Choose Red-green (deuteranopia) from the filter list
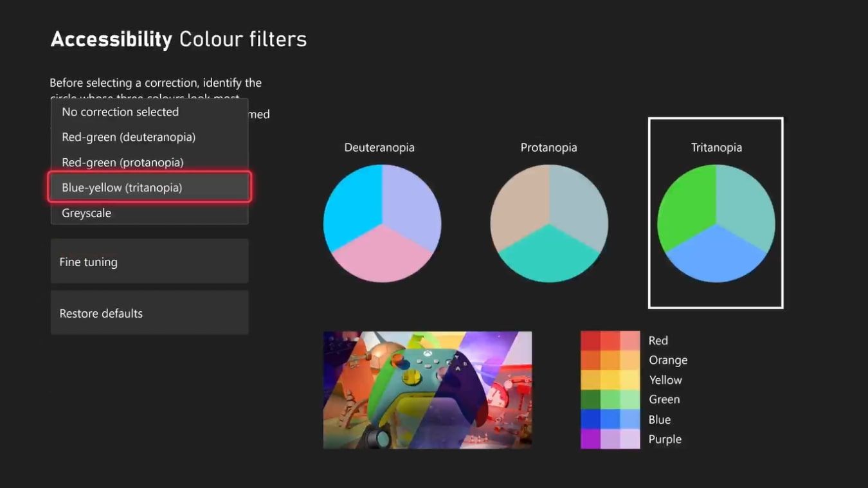 [x=149, y=137]
